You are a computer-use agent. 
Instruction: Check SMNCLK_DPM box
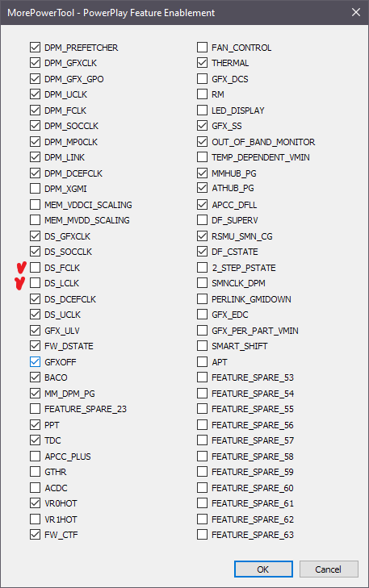(203, 283)
